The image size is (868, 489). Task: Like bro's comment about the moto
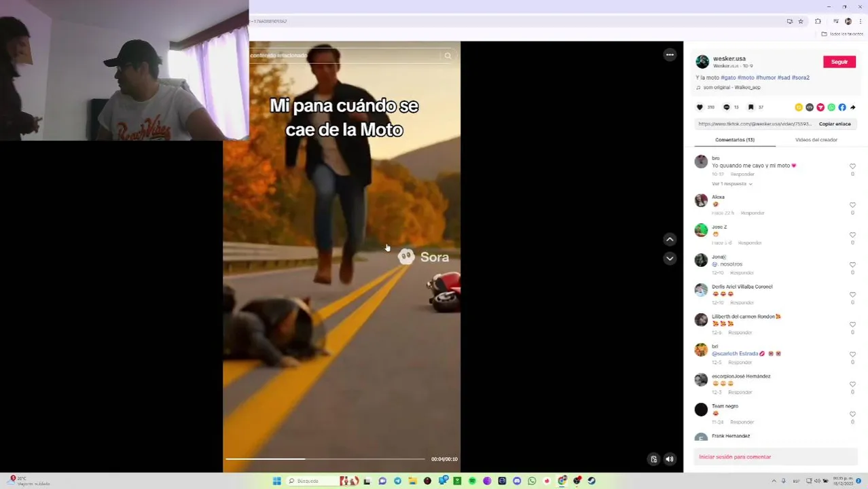(x=852, y=166)
